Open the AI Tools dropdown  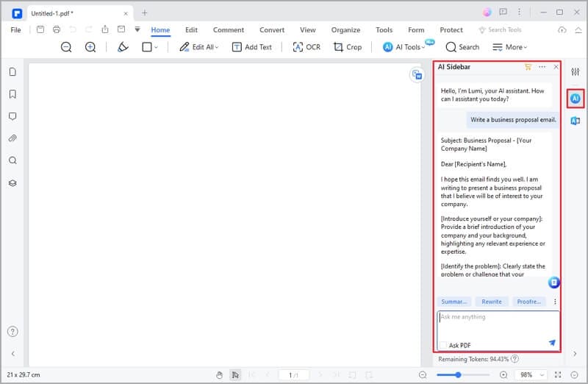coord(404,47)
